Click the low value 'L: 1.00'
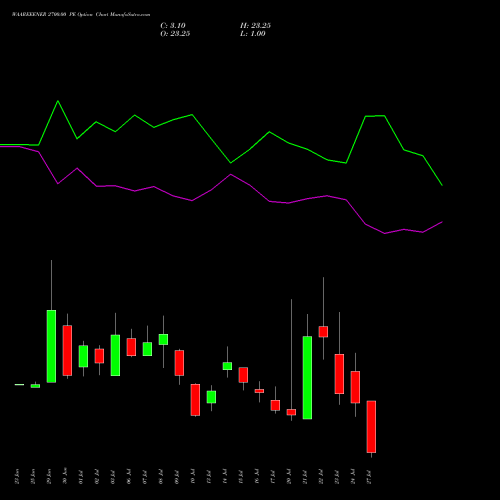The width and height of the screenshot is (500, 500). tap(253, 34)
